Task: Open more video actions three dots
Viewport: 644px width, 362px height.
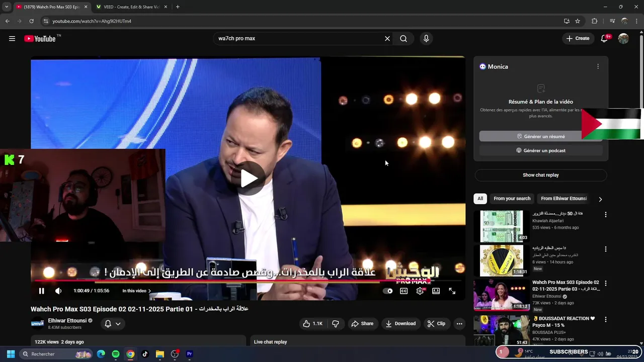Action: pyautogui.click(x=459, y=324)
